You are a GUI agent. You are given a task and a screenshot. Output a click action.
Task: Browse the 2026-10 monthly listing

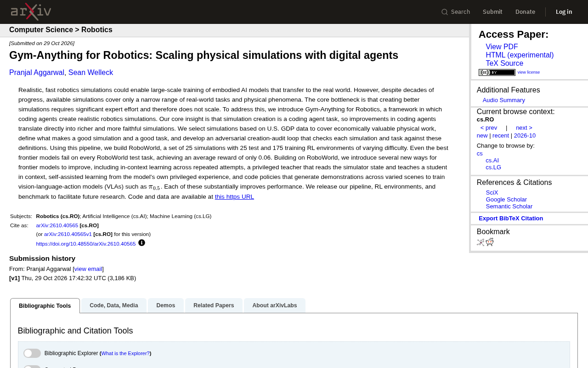point(525,136)
